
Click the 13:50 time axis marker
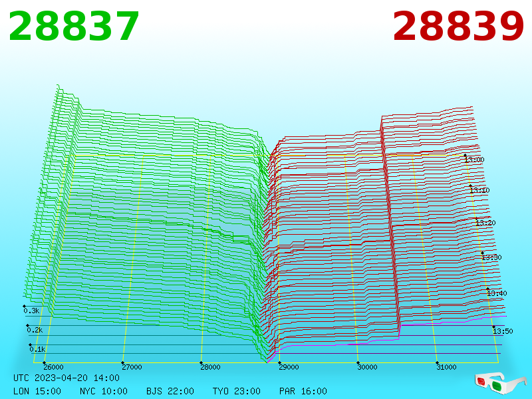503,331
